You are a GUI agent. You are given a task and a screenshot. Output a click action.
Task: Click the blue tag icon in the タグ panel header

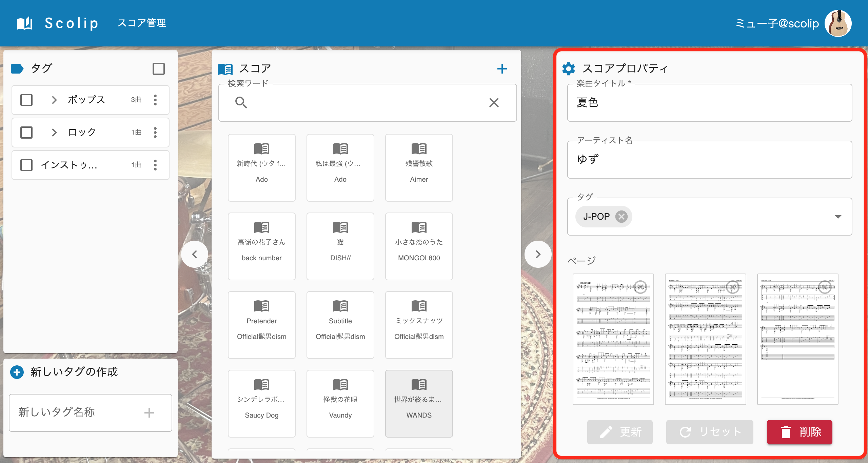[x=17, y=68]
